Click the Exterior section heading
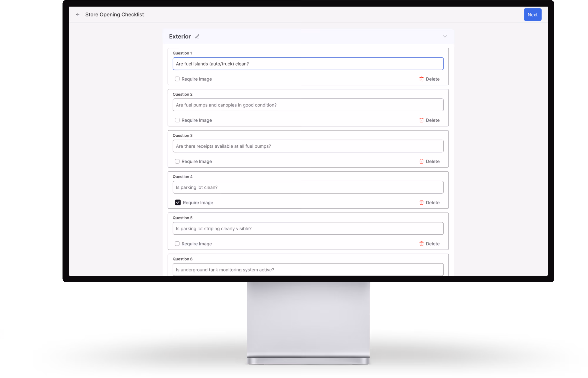This screenshot has height=378, width=588. coord(180,37)
